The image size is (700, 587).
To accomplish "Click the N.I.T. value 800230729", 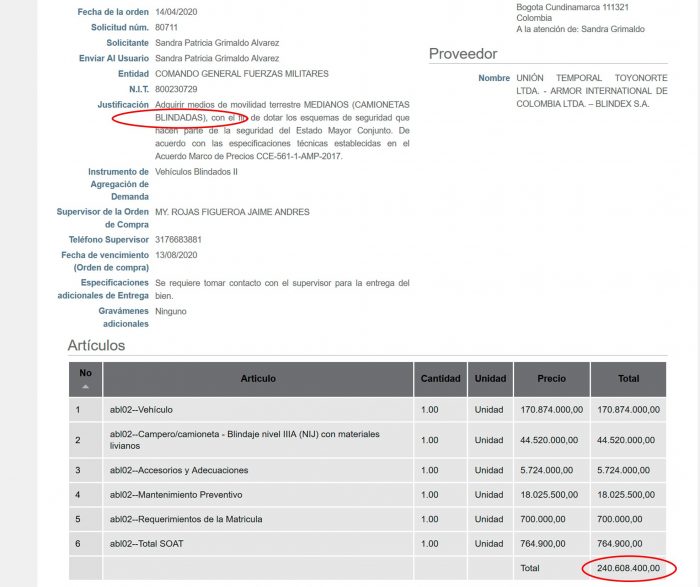I will (x=178, y=90).
